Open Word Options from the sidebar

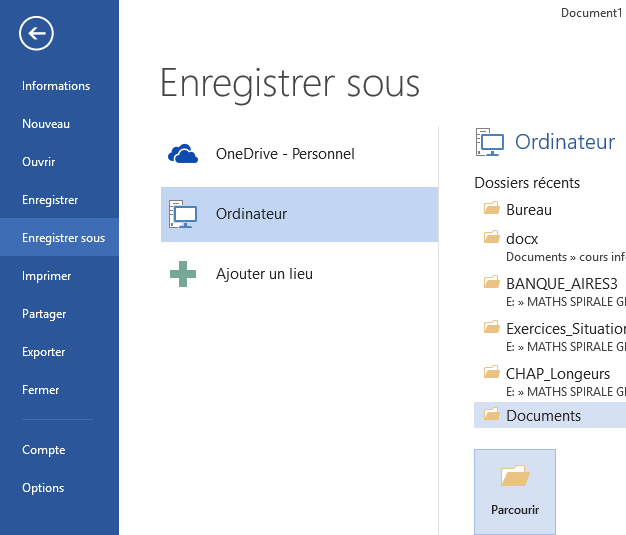point(43,488)
